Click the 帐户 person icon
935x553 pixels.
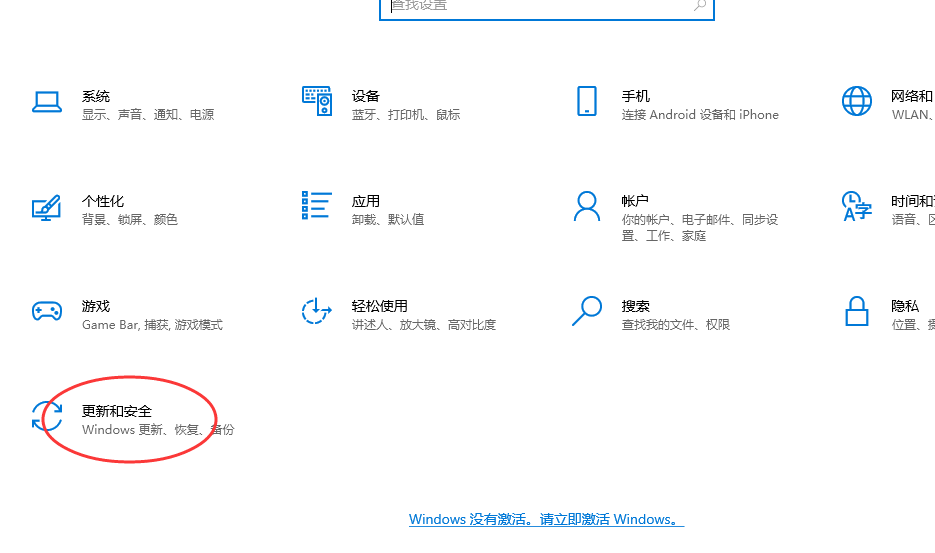(587, 207)
